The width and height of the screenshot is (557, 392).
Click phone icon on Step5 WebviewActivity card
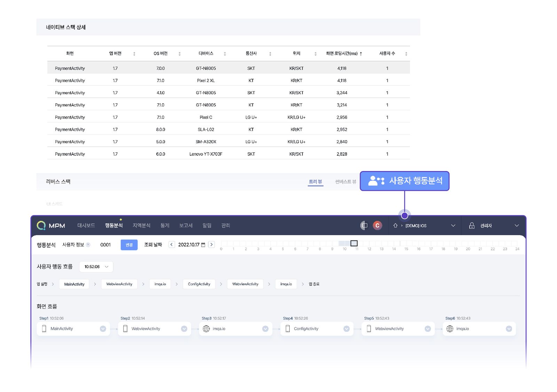click(x=369, y=329)
